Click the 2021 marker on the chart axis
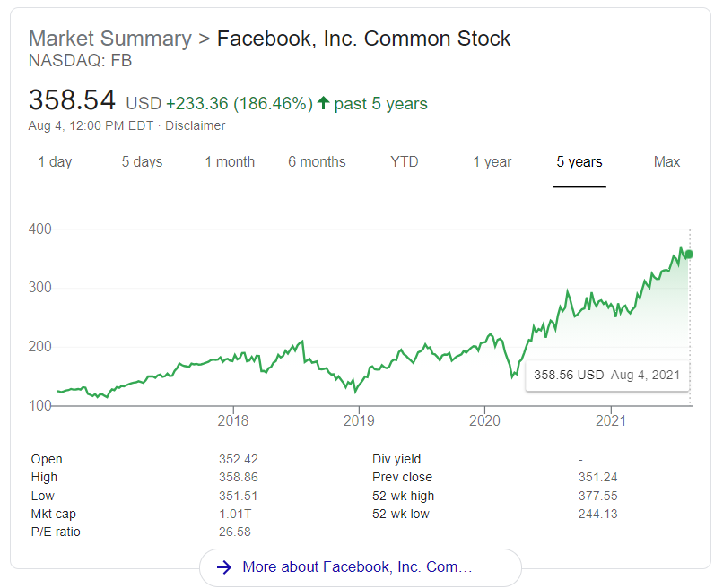This screenshot has height=588, width=723. click(611, 420)
